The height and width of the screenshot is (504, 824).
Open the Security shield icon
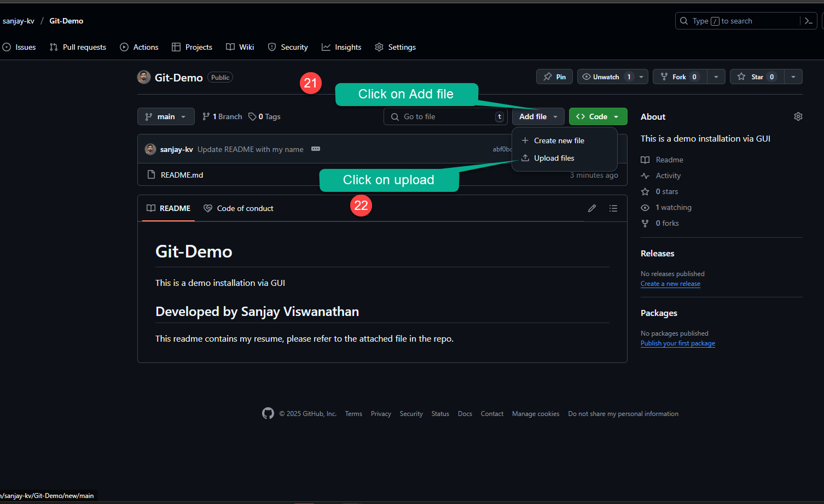[x=272, y=47]
